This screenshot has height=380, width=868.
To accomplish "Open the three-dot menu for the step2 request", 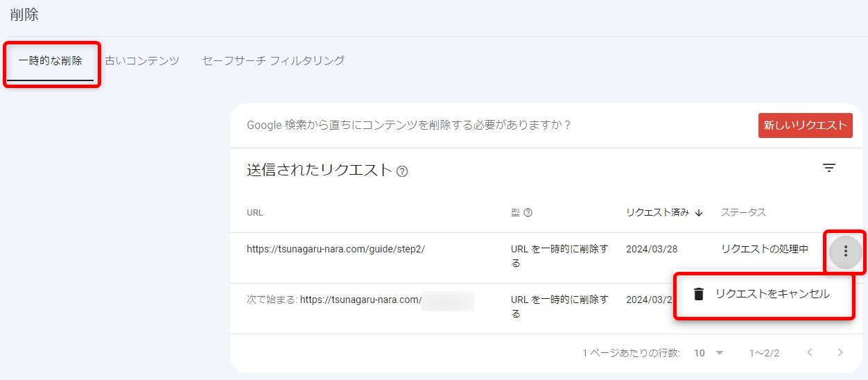I will [x=845, y=252].
